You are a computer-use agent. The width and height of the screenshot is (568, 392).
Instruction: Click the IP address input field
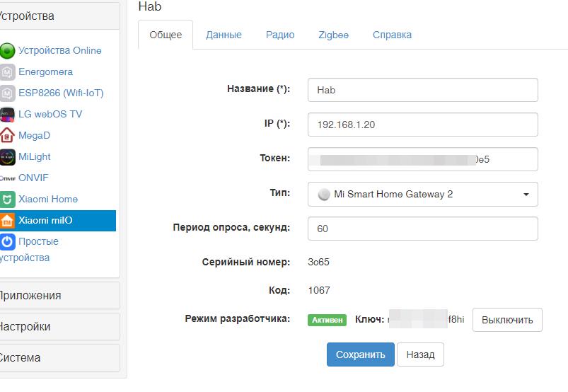tap(423, 125)
